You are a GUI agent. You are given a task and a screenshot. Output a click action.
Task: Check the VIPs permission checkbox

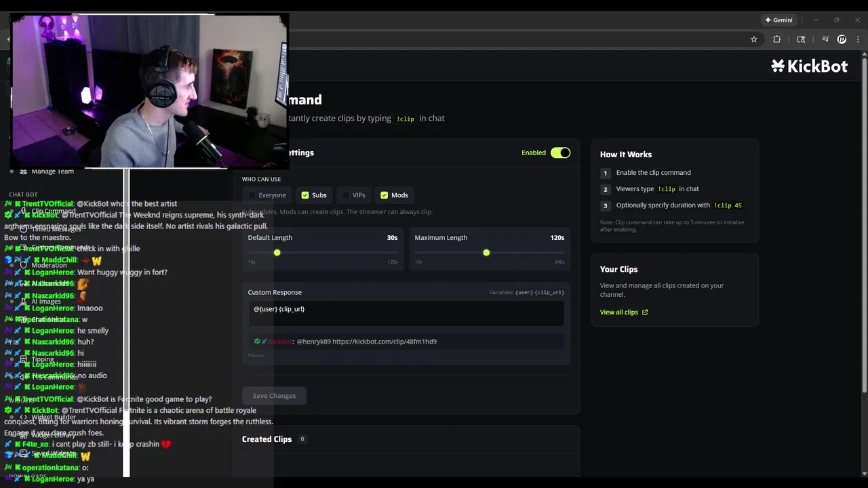coord(346,195)
